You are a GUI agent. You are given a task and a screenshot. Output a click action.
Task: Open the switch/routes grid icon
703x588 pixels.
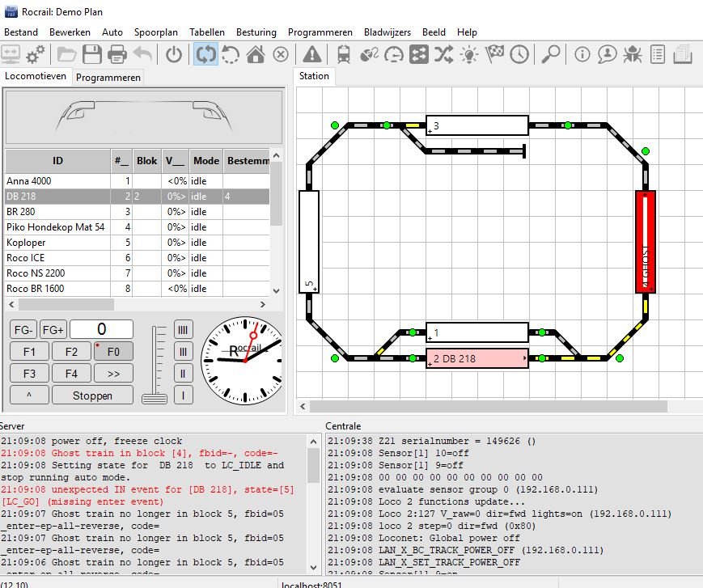(419, 55)
